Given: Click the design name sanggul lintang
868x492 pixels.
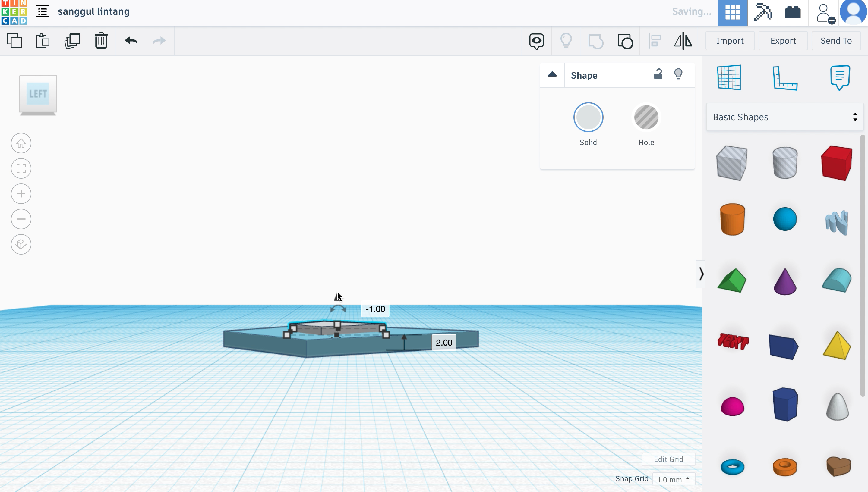Looking at the screenshot, I should click(x=94, y=11).
